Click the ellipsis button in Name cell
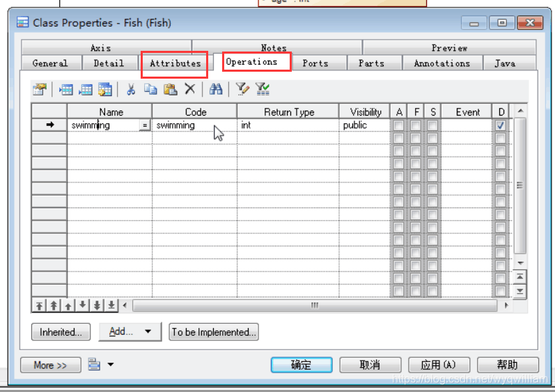 pos(144,125)
